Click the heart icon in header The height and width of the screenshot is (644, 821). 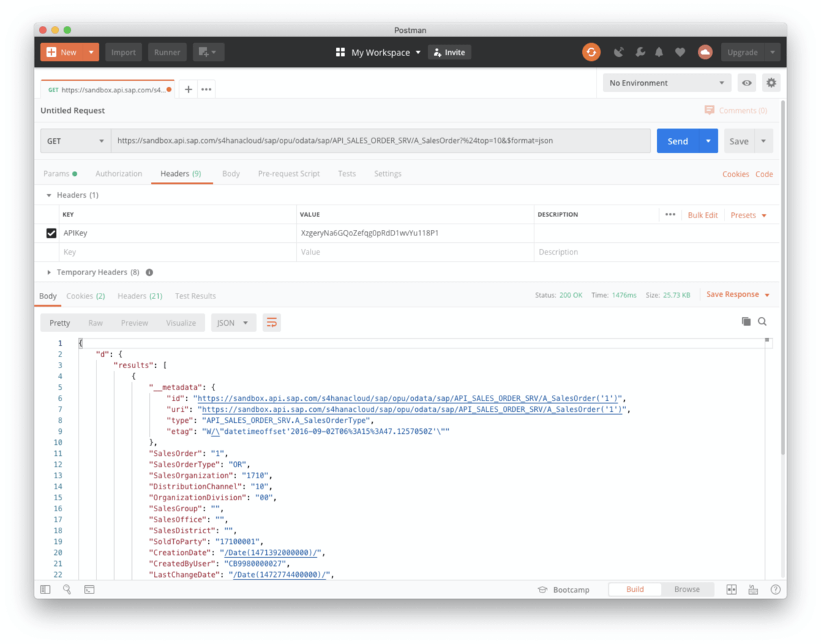[680, 52]
